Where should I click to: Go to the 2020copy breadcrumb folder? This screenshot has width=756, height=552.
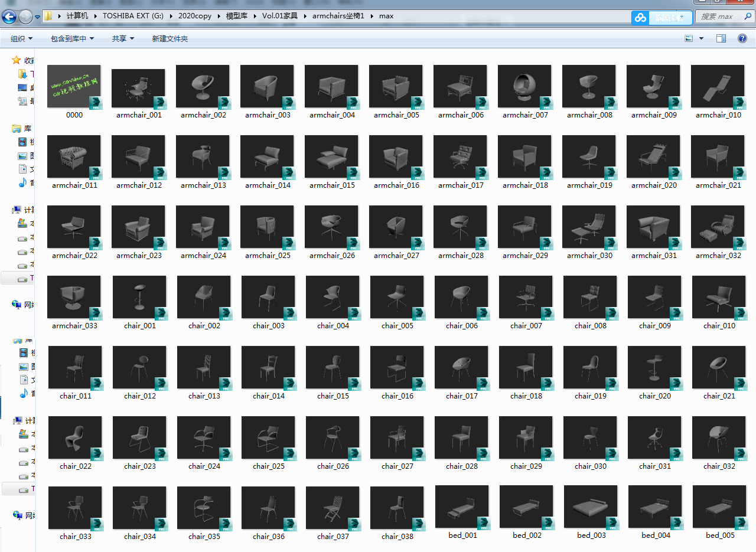click(195, 16)
